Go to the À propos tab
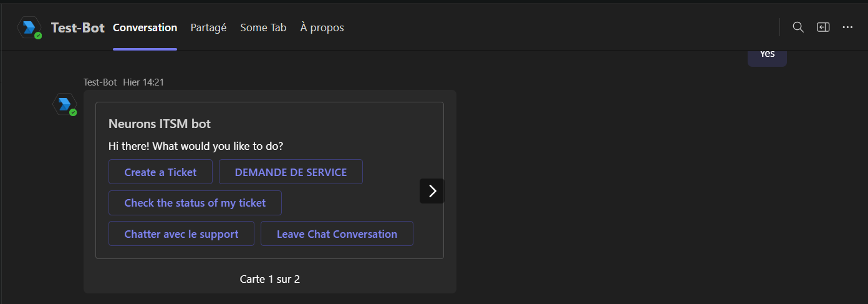The image size is (868, 304). pyautogui.click(x=322, y=27)
